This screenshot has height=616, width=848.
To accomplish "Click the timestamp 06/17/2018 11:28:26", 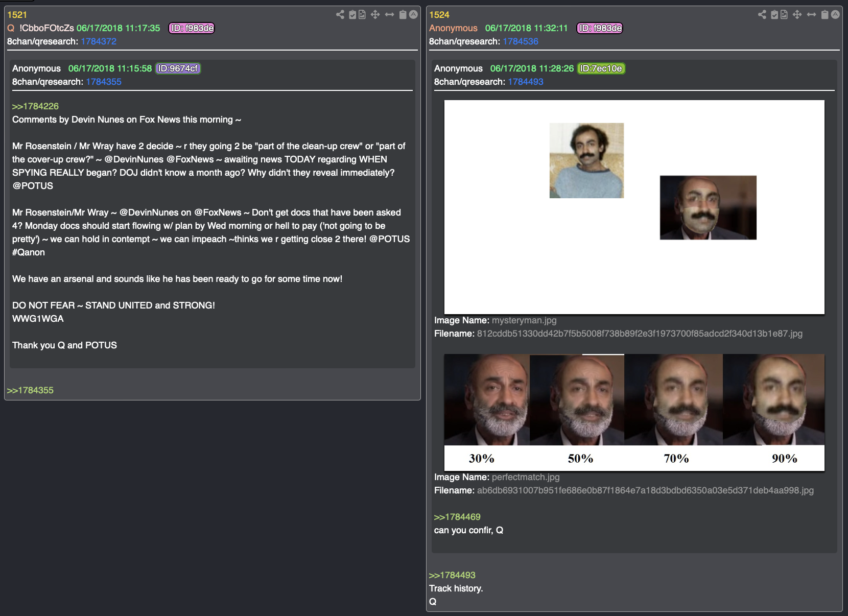I will click(x=532, y=68).
